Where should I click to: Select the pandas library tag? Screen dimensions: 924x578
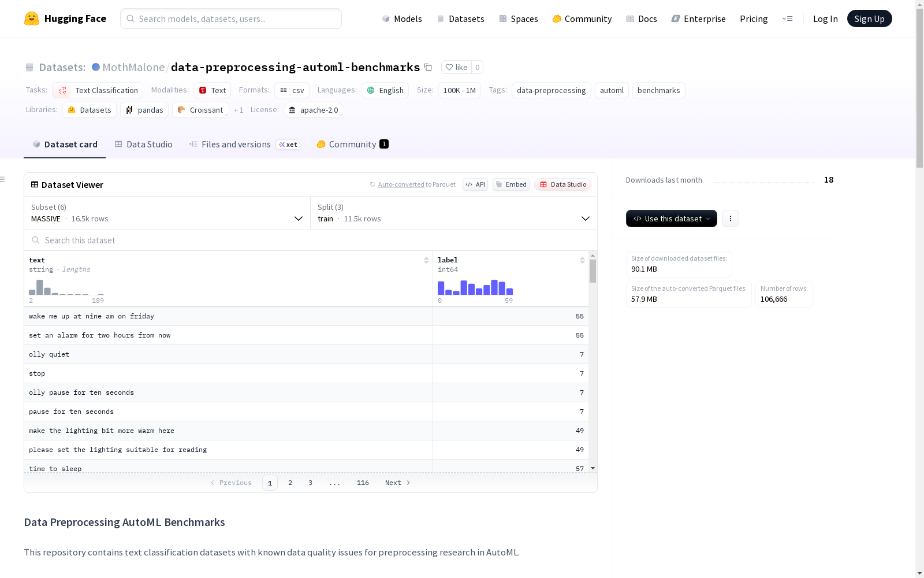click(x=144, y=110)
